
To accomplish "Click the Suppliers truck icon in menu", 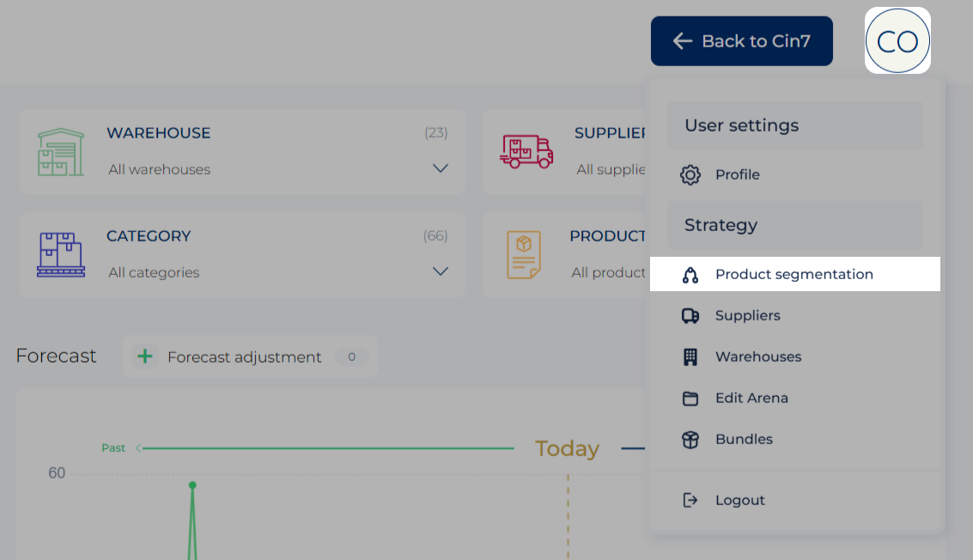I will tap(690, 316).
